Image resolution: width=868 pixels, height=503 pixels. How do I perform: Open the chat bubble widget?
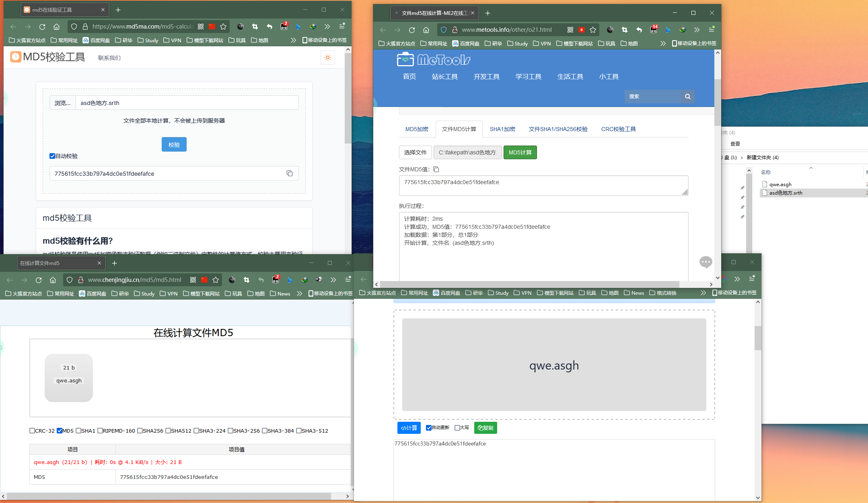pyautogui.click(x=706, y=262)
